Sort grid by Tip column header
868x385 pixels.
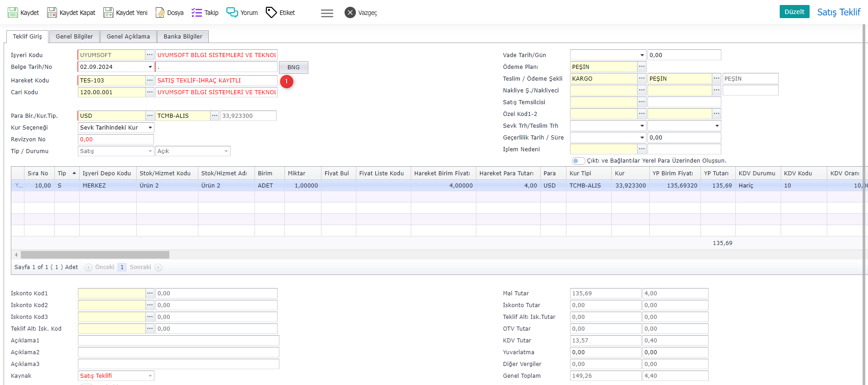[67, 173]
